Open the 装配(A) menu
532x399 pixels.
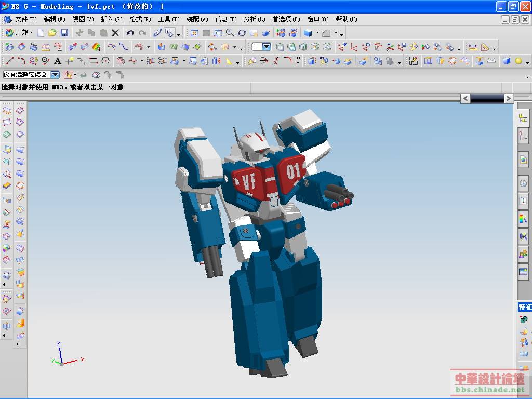197,19
